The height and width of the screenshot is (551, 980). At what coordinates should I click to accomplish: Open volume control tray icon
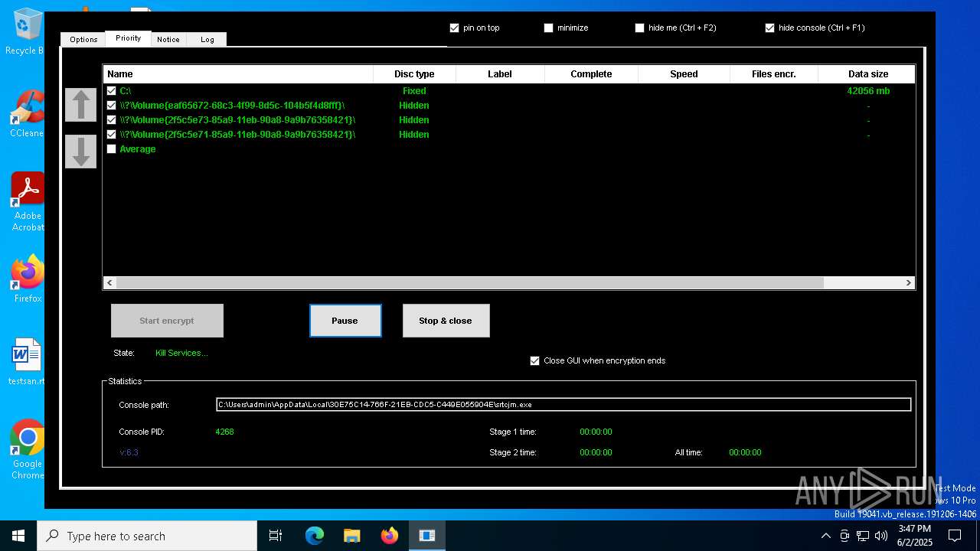pyautogui.click(x=881, y=536)
